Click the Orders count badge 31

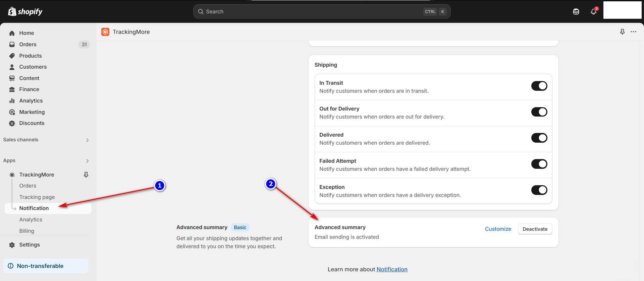[84, 45]
